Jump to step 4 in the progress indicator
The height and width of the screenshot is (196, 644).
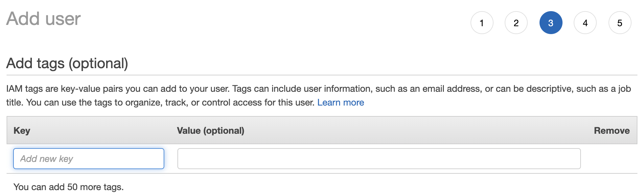tap(585, 23)
